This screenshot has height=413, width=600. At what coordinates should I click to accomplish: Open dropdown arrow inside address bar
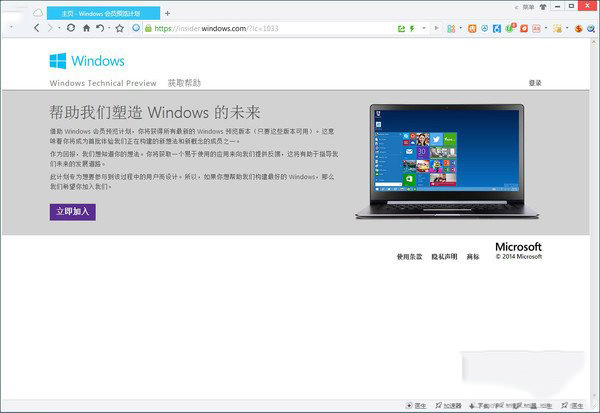424,28
